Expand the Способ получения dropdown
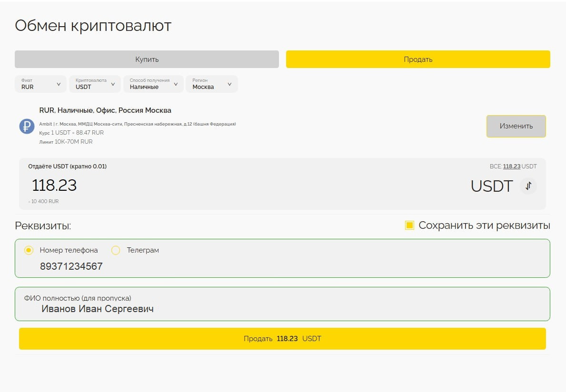Screen dimensions: 566x392 [x=153, y=84]
